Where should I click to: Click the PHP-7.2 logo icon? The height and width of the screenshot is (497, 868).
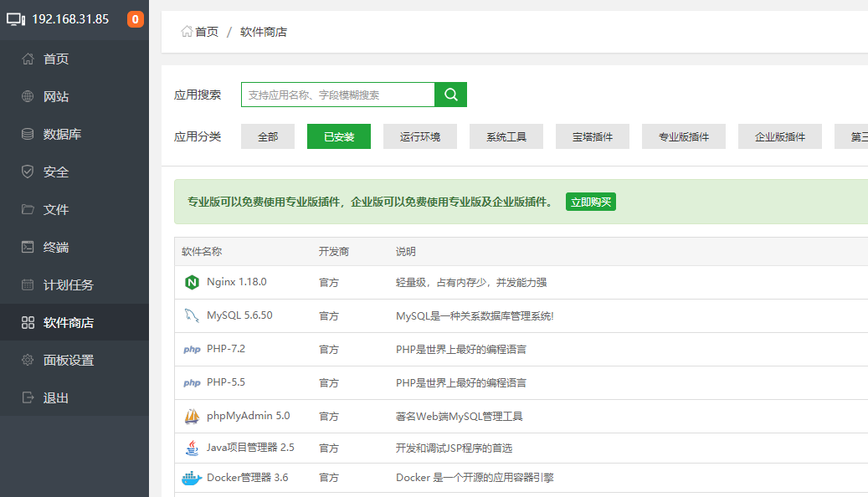pos(192,350)
